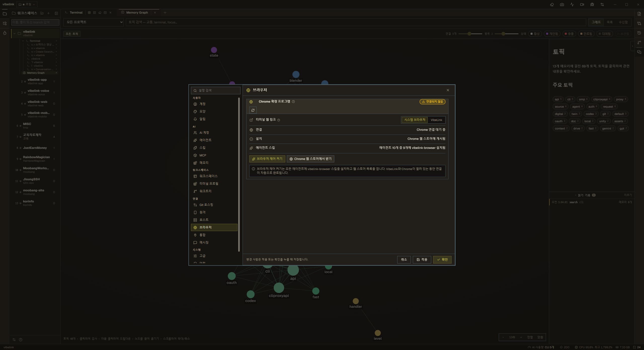Switch to the 목록 view tab
The width and height of the screenshot is (644, 350).
click(x=610, y=22)
